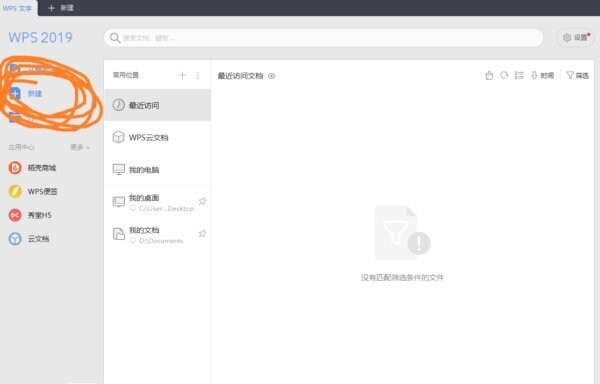
Task: Add a location with 常用位置 plus icon
Action: tap(183, 75)
